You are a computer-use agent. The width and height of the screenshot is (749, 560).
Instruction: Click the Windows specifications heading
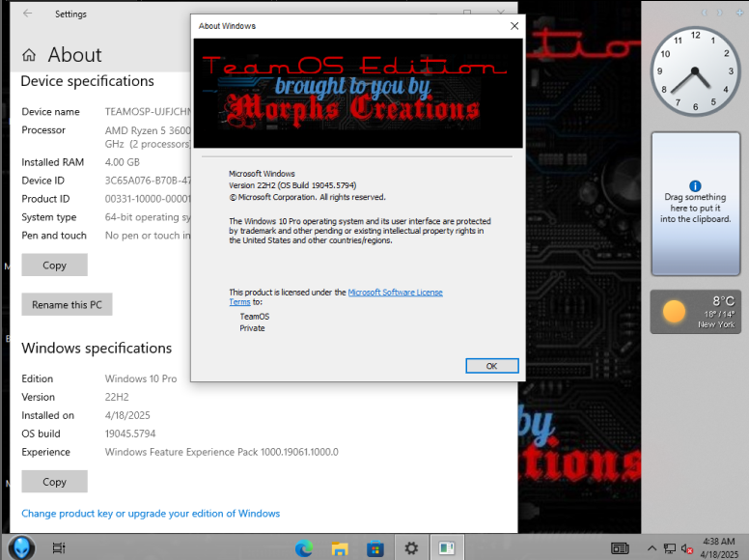(x=97, y=348)
